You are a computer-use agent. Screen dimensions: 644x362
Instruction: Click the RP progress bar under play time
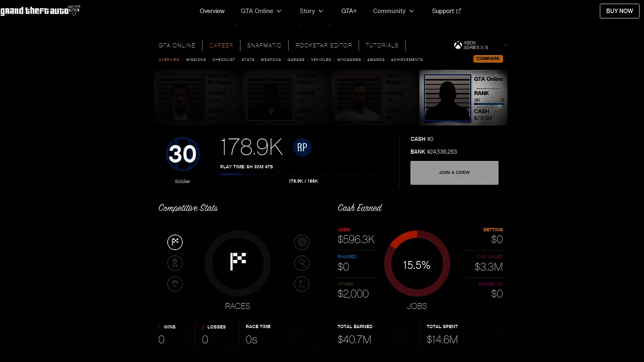301,174
